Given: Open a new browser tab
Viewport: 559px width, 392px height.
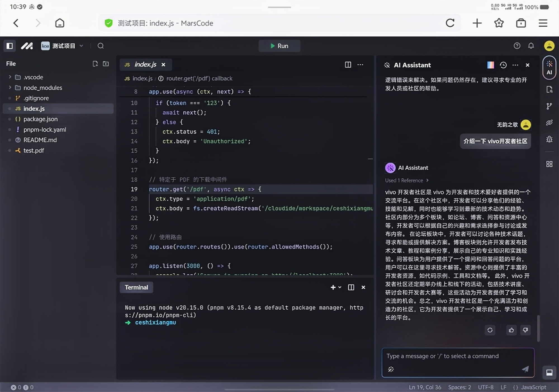Looking at the screenshot, I should 477,23.
